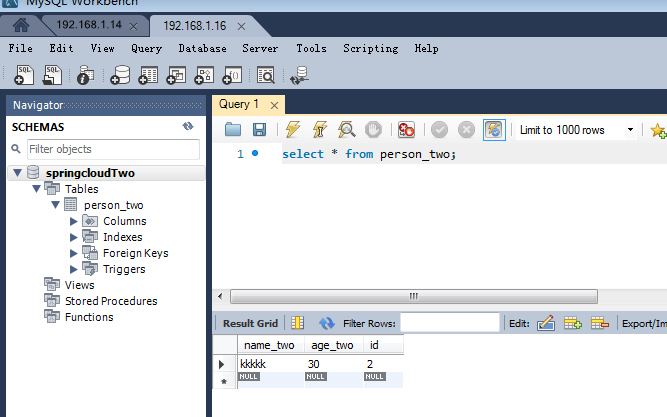667x417 pixels.
Task: Search table data icon
Action: click(x=266, y=75)
